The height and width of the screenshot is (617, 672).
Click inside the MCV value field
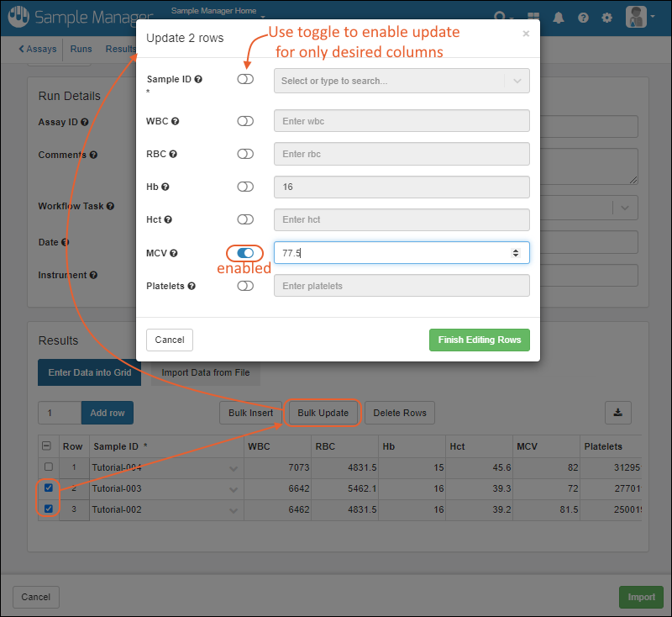click(x=395, y=253)
